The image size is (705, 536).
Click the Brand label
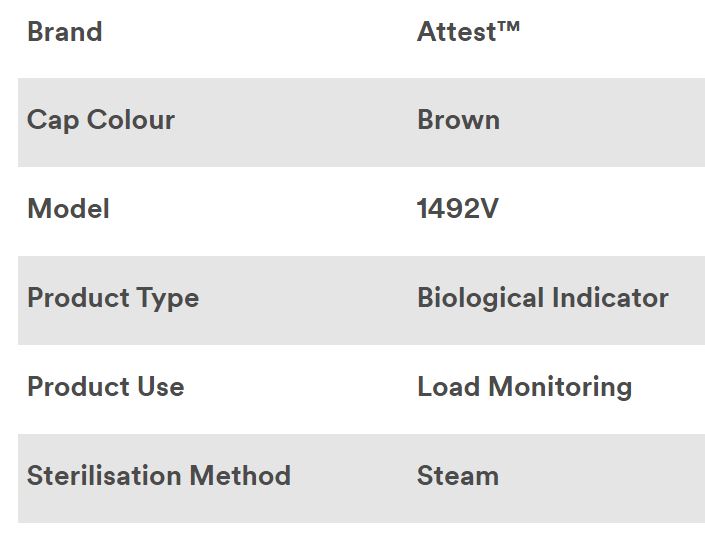[64, 32]
